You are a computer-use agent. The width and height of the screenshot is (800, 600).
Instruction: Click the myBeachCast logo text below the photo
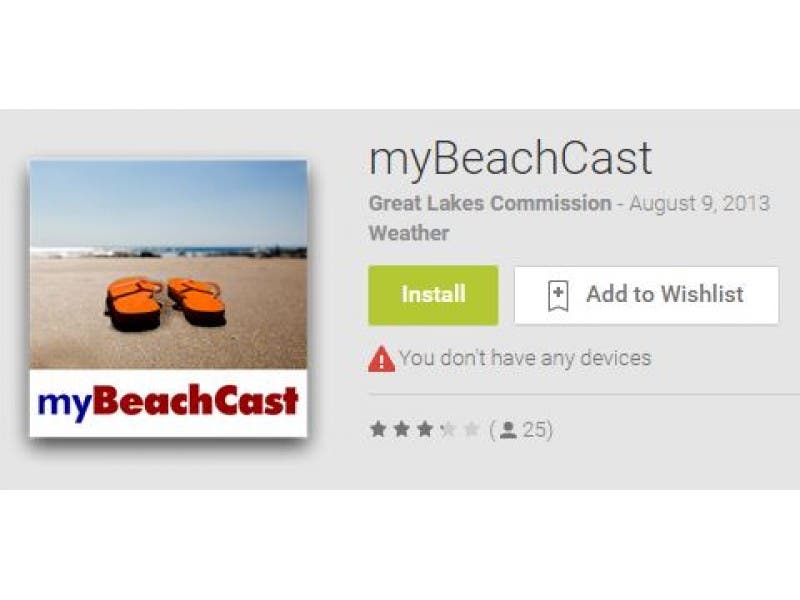coord(168,403)
